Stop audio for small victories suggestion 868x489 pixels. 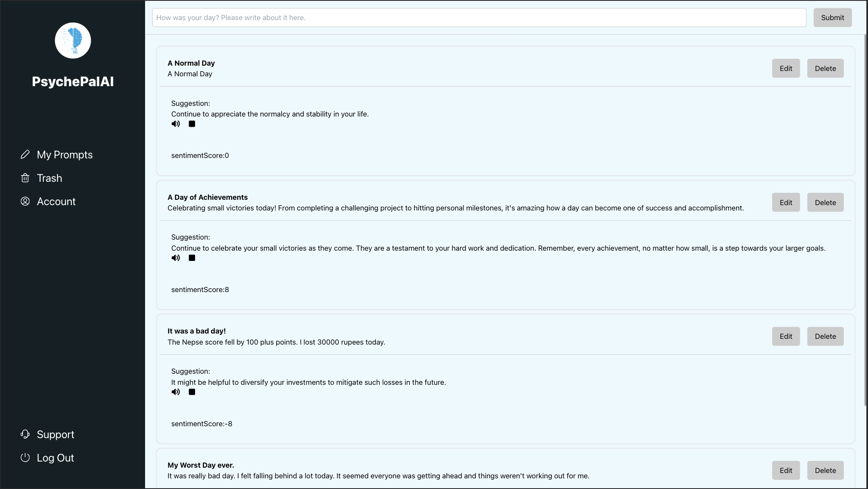(192, 258)
